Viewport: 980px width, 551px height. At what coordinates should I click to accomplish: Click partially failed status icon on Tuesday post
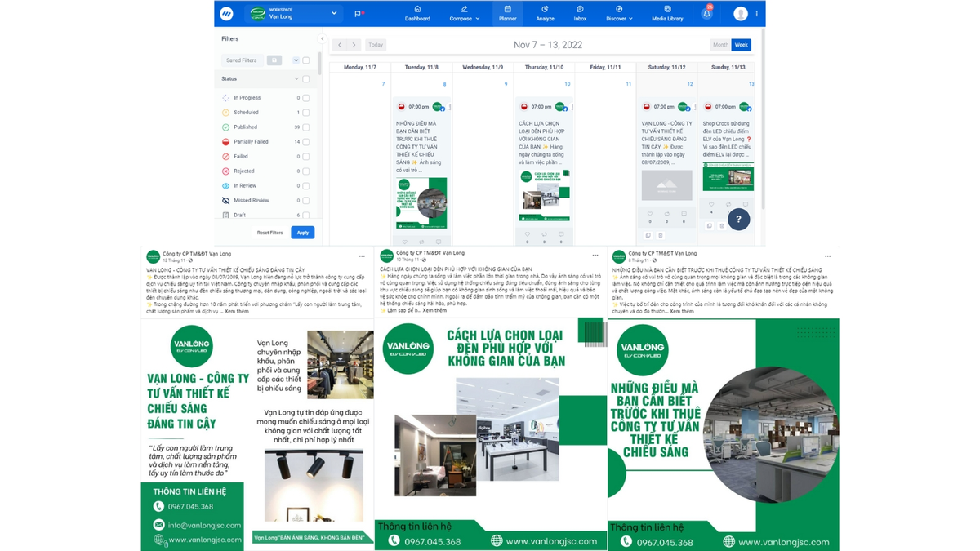click(401, 107)
